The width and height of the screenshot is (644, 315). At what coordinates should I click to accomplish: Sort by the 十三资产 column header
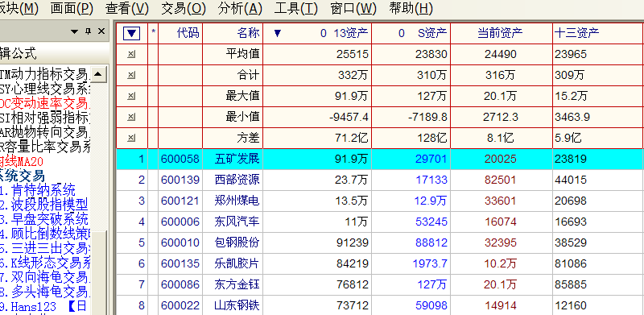coord(598,33)
